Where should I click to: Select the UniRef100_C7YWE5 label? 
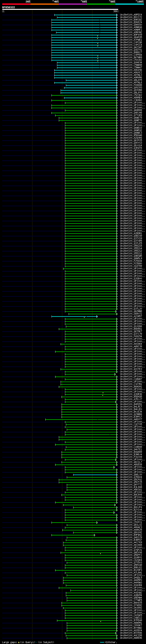click(131, 600)
